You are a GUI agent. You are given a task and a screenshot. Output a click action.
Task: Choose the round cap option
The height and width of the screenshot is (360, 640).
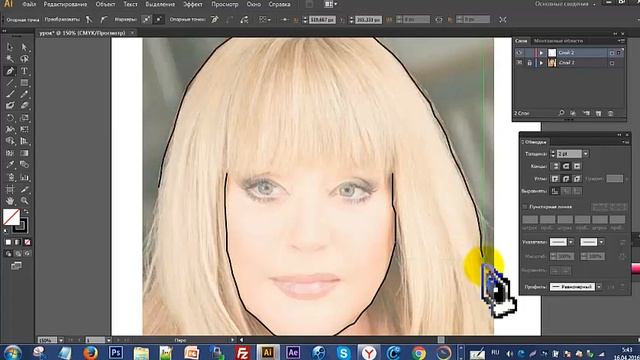(x=566, y=166)
